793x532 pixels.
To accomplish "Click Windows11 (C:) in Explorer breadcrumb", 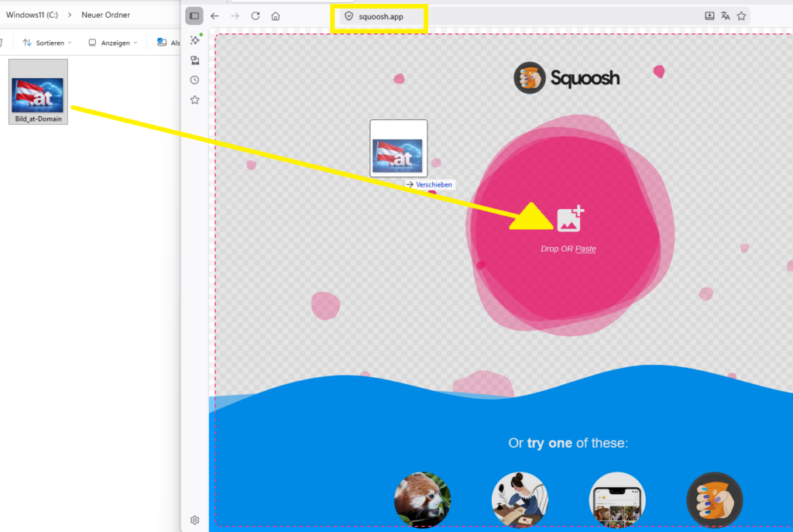I will (x=32, y=15).
